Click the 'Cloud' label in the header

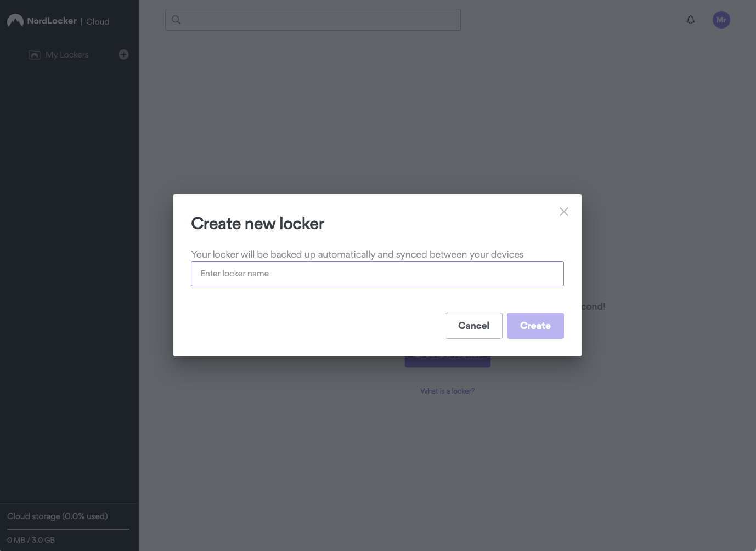click(x=98, y=21)
